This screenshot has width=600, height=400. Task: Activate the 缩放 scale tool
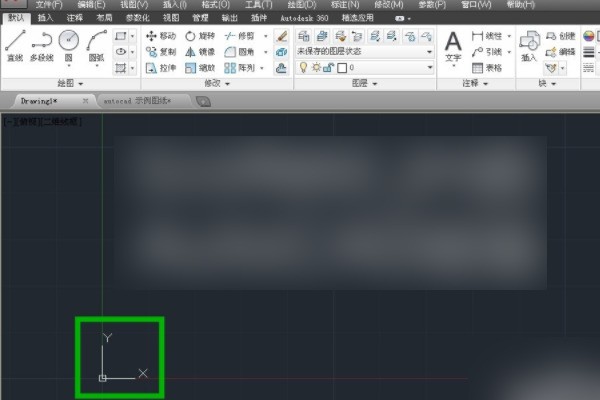200,68
